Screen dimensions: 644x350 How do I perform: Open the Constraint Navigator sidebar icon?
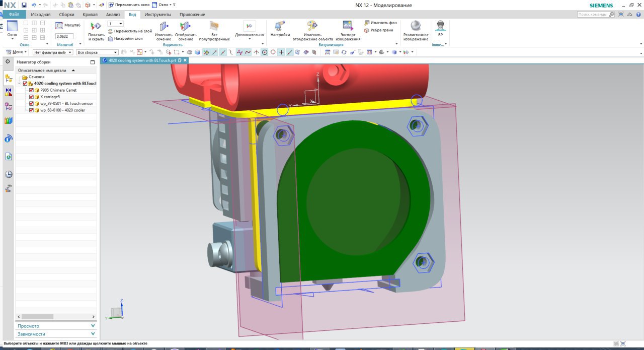click(9, 92)
